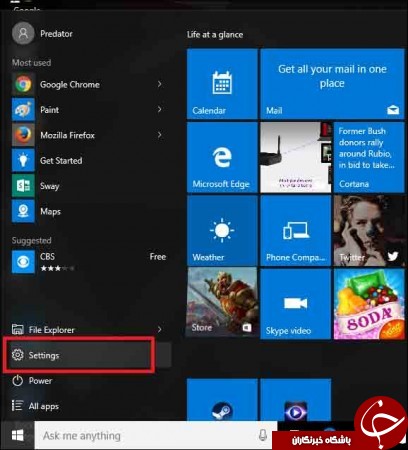
Task: Click the Ask me anything search box
Action: coord(156,435)
